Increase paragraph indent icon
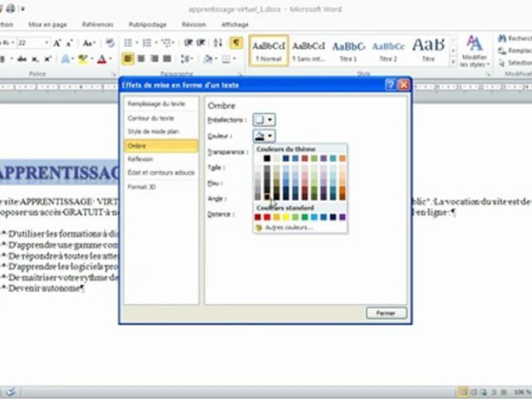532x399 pixels. pyautogui.click(x=201, y=43)
